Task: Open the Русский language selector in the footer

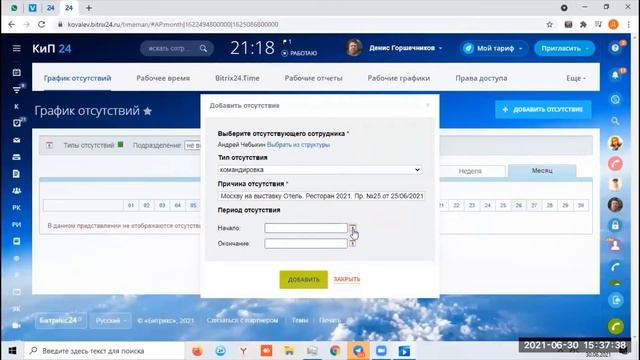Action: 111,320
